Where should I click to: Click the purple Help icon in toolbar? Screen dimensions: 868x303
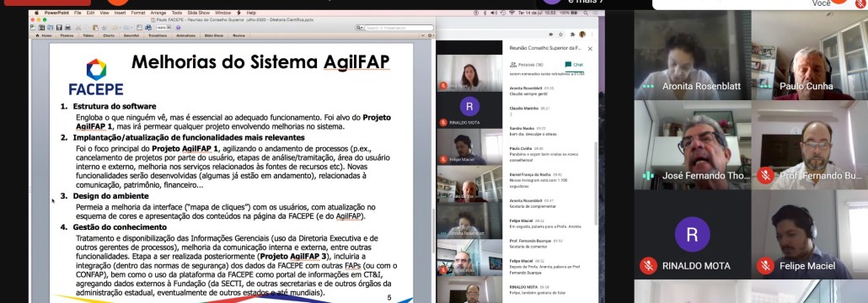pos(178,28)
